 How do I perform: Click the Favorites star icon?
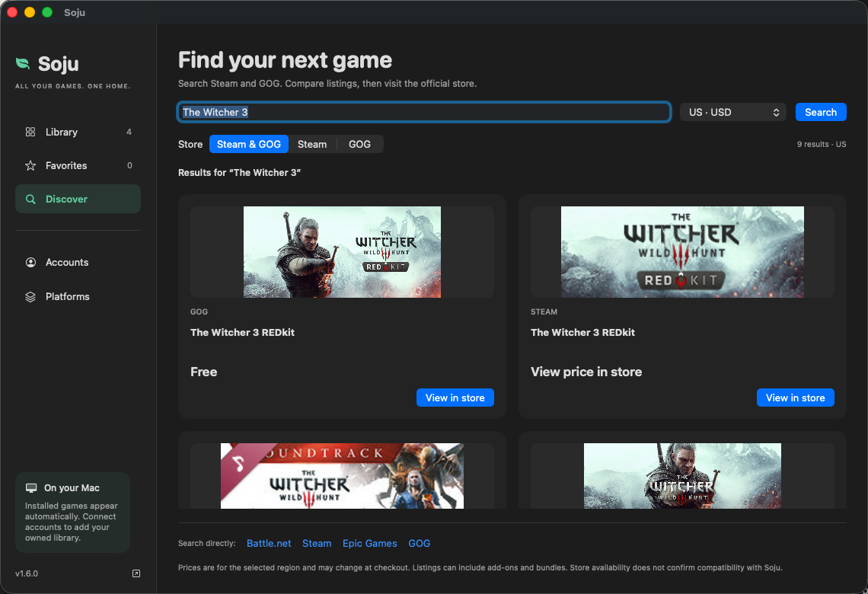(30, 165)
